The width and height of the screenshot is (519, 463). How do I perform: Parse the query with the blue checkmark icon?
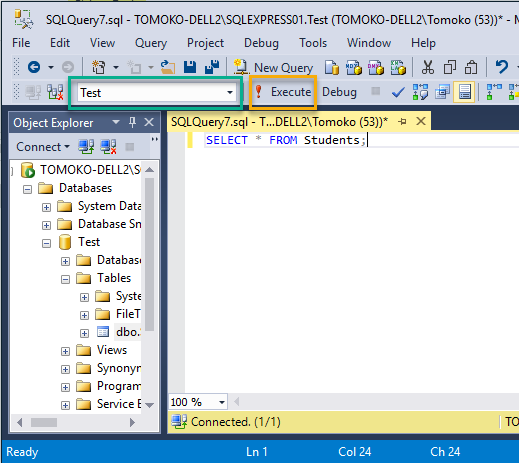tap(398, 92)
